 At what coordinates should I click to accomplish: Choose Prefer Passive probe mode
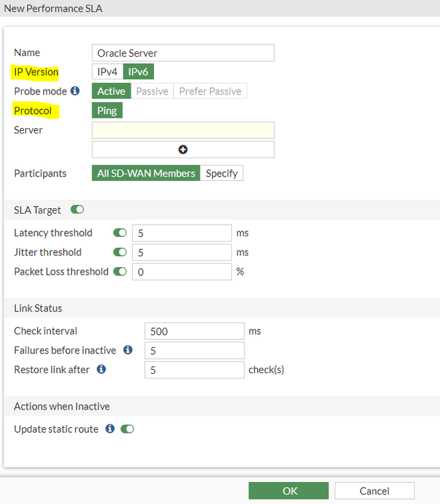point(210,91)
